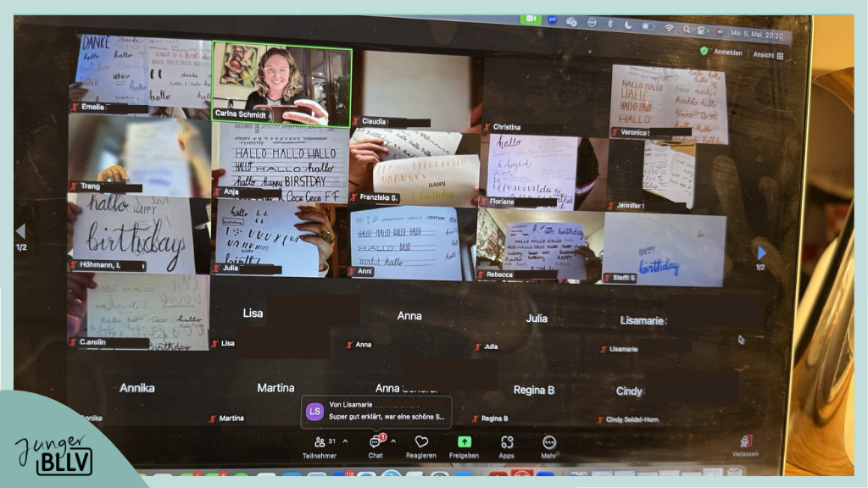Image resolution: width=868 pixels, height=488 pixels.
Task: Click the date and time Mo. 5. Mai 20:20
Action: click(x=756, y=35)
